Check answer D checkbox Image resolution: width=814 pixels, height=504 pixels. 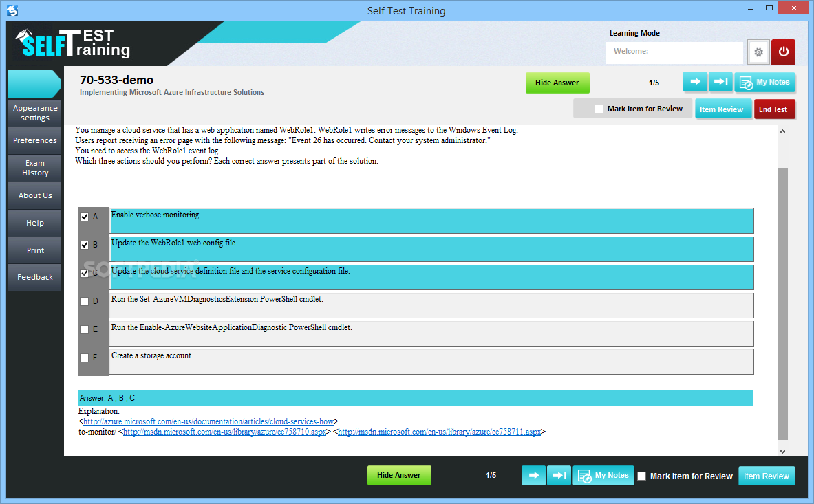tap(84, 301)
